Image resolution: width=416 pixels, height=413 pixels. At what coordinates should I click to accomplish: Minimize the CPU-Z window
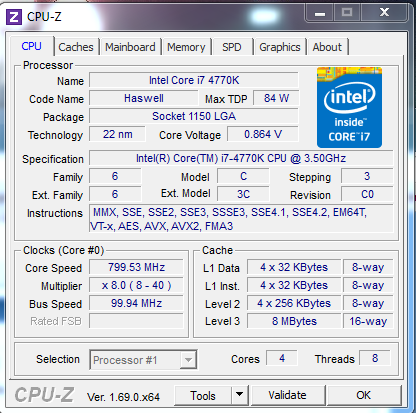[x=320, y=13]
